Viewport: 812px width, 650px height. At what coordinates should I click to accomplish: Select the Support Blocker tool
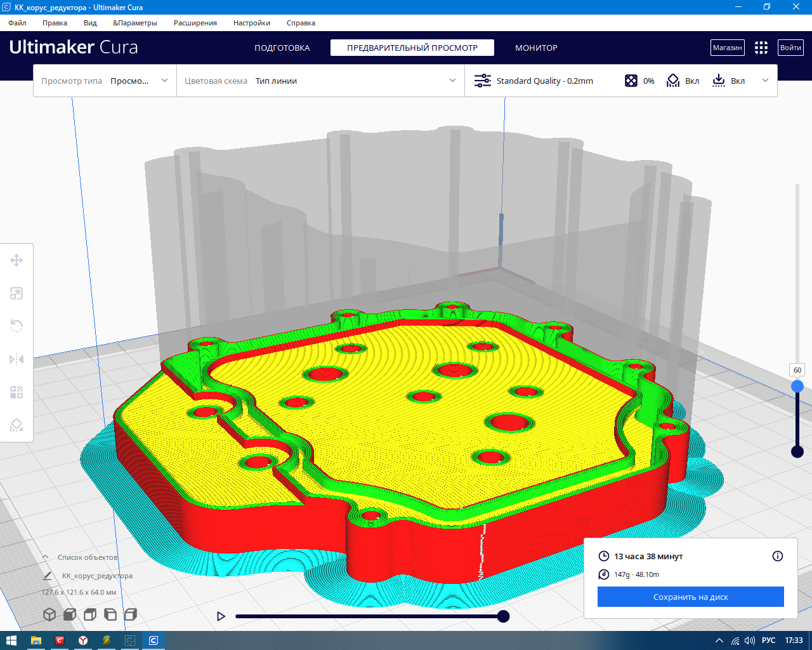coord(16,425)
